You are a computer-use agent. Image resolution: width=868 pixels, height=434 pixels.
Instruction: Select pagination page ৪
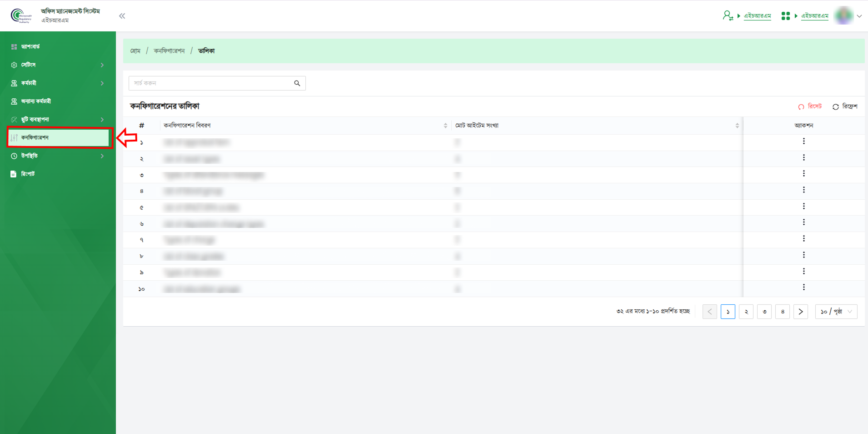pyautogui.click(x=783, y=312)
